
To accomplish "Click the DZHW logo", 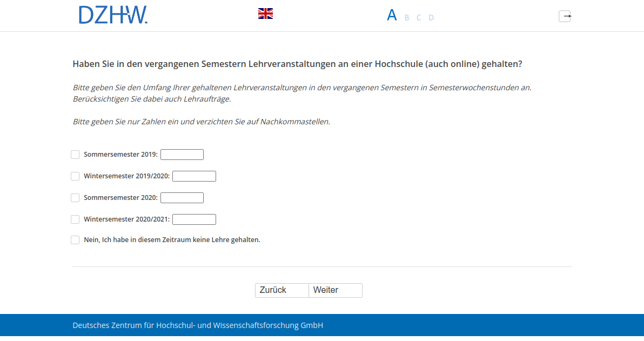I will click(x=113, y=15).
